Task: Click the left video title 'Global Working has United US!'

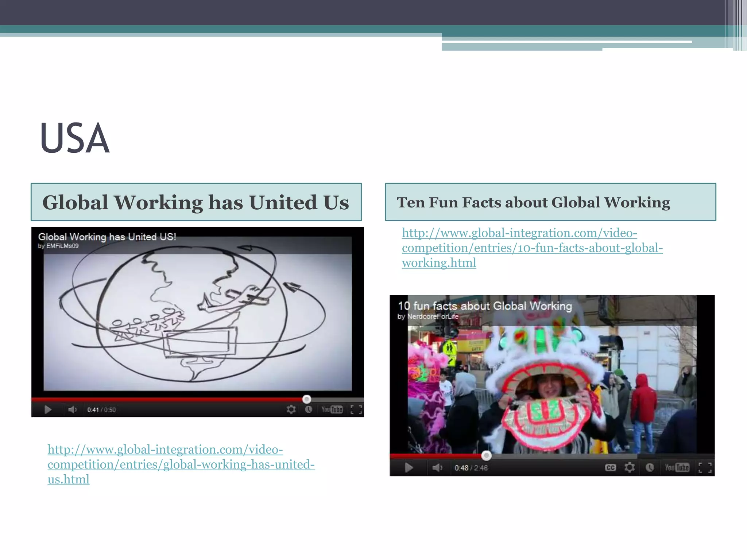Action: point(107,237)
